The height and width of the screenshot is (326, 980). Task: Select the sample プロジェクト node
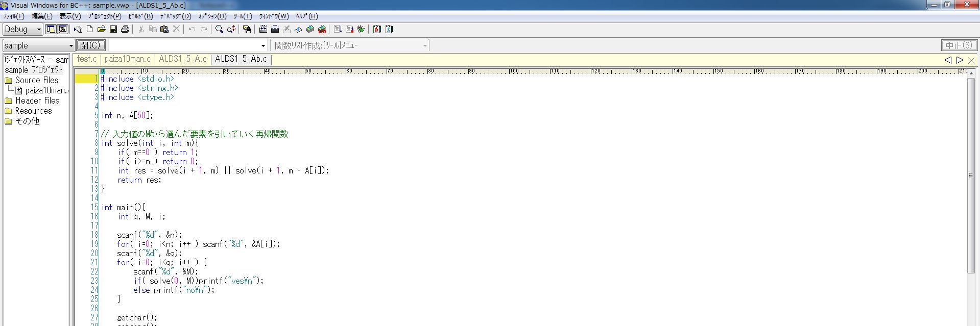click(x=34, y=70)
